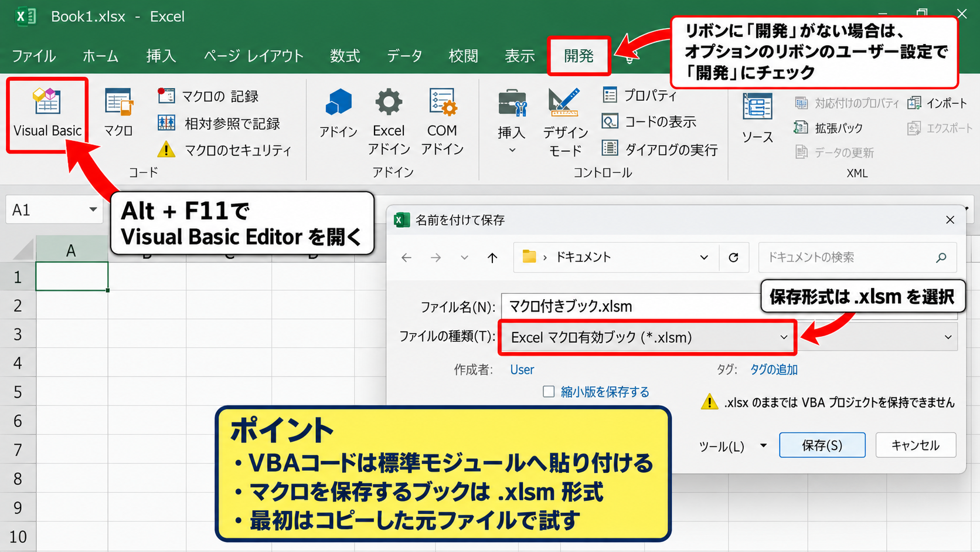The height and width of the screenshot is (552, 980).
Task: Click 拡張パック in the XML group
Action: pyautogui.click(x=828, y=127)
